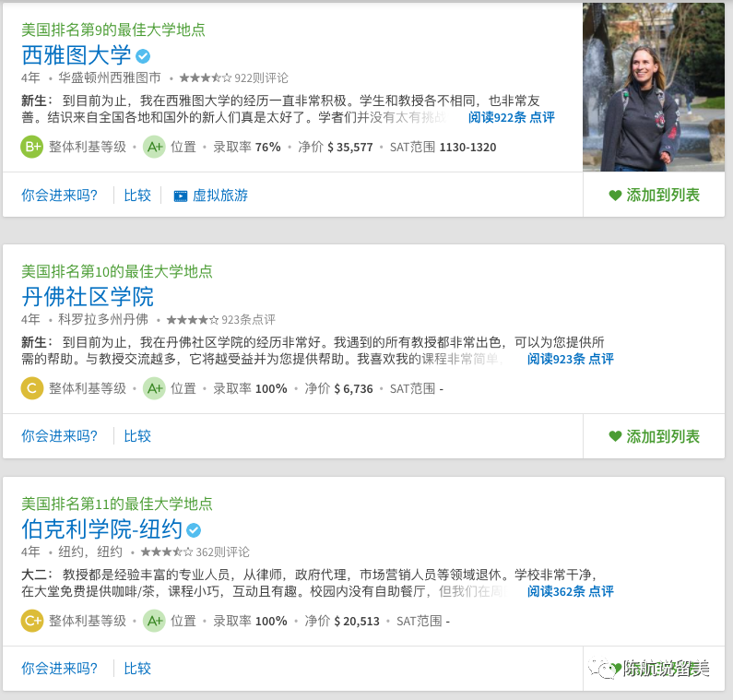733x700 pixels.
Task: Click the heading 美国排名第10的最佳大学地点
Action: pos(117,272)
